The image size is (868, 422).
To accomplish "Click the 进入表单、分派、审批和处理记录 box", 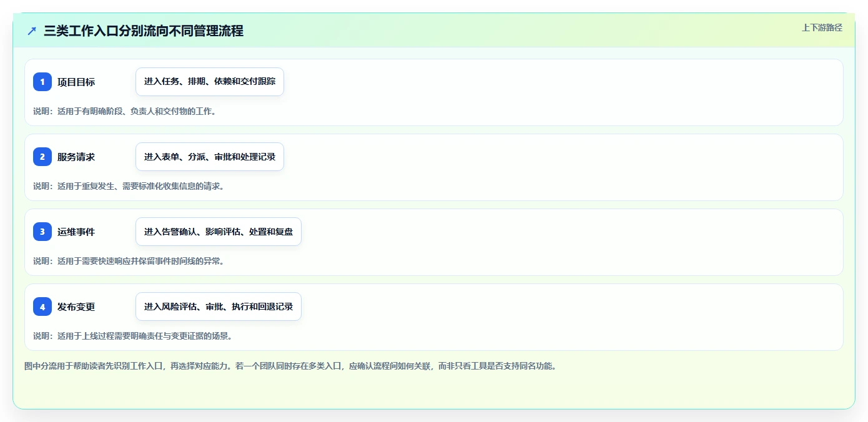I will coord(210,157).
